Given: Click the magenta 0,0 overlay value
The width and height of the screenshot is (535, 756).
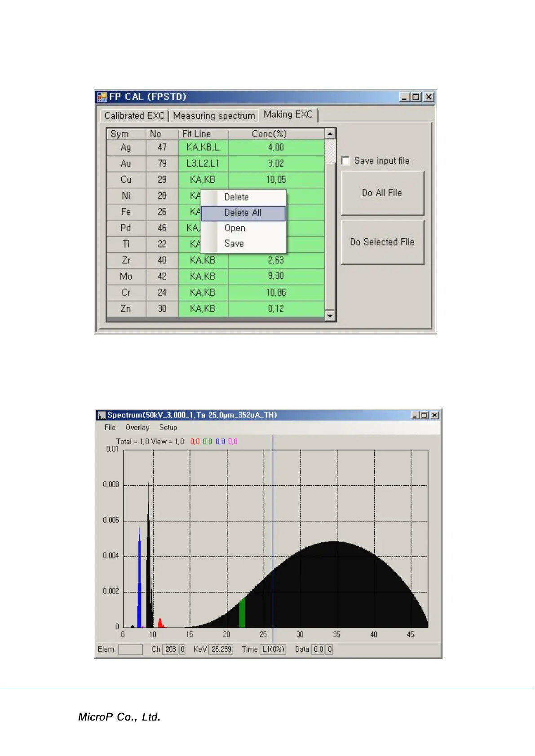Looking at the screenshot, I should [233, 442].
